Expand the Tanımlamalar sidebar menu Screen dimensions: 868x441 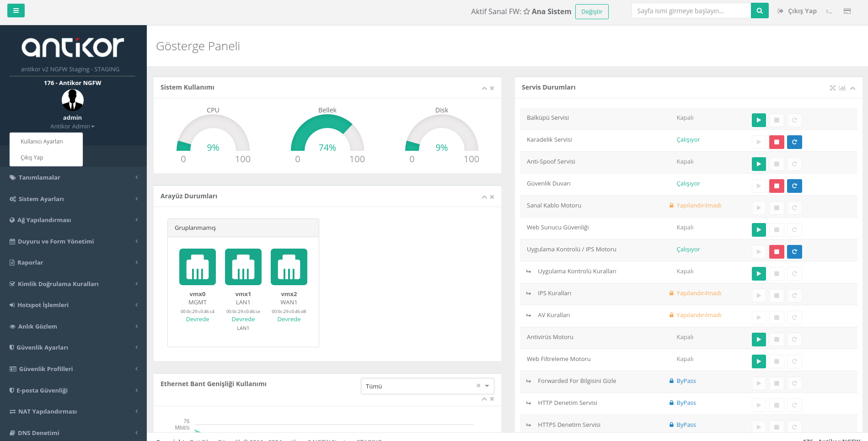(x=73, y=177)
